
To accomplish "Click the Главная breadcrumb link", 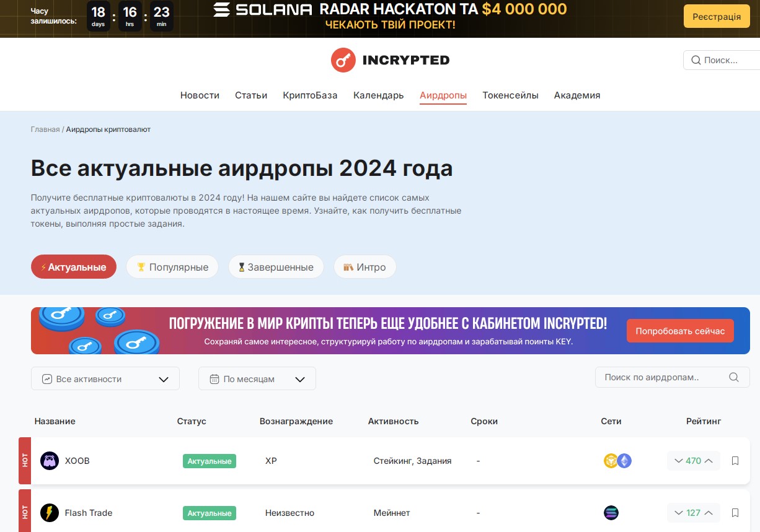I will point(45,129).
